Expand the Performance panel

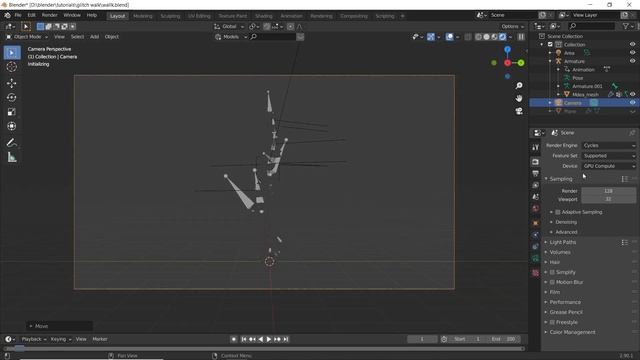pos(564,302)
